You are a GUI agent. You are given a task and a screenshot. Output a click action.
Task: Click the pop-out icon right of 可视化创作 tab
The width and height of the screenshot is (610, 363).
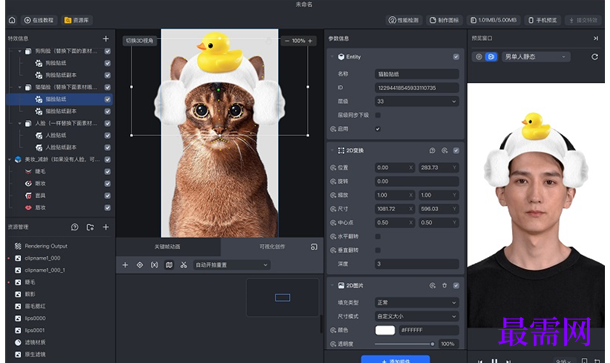[x=314, y=247]
